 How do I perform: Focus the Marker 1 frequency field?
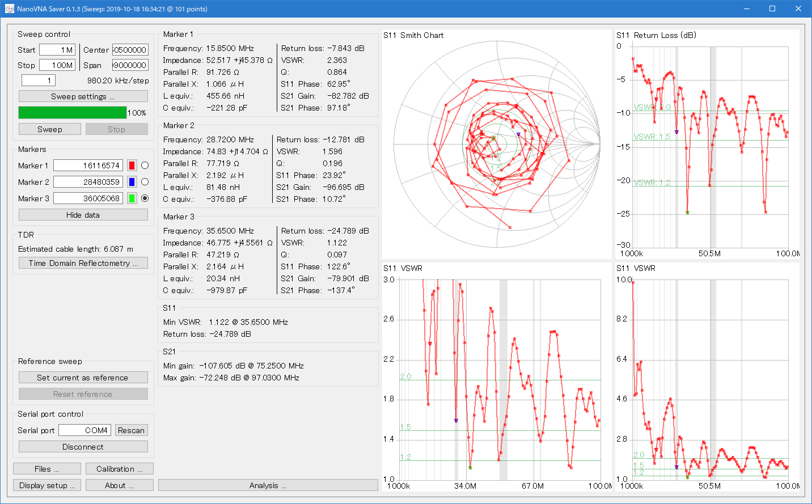[88, 166]
